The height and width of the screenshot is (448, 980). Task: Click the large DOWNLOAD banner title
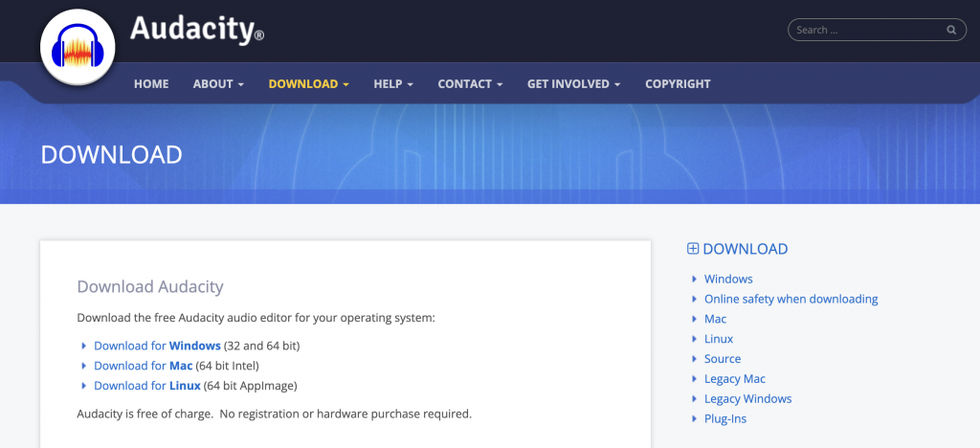coord(111,155)
